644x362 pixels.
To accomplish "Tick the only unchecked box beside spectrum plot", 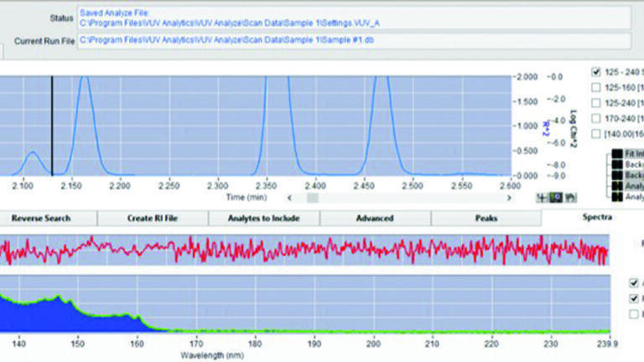I will [634, 314].
